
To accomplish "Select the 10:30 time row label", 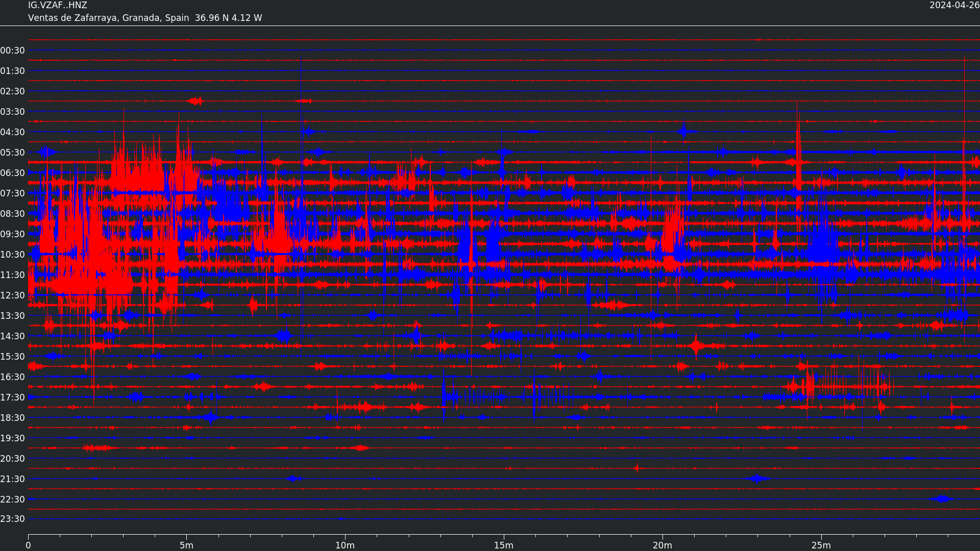I will point(13,255).
